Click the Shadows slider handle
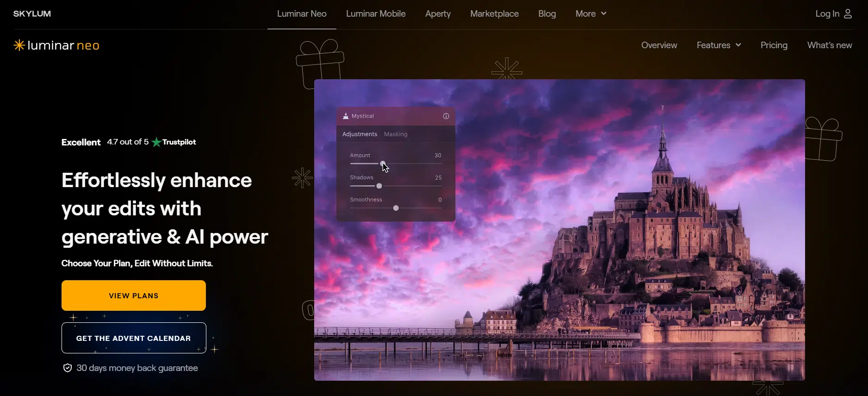Screen dimensions: 868x396 (379, 186)
